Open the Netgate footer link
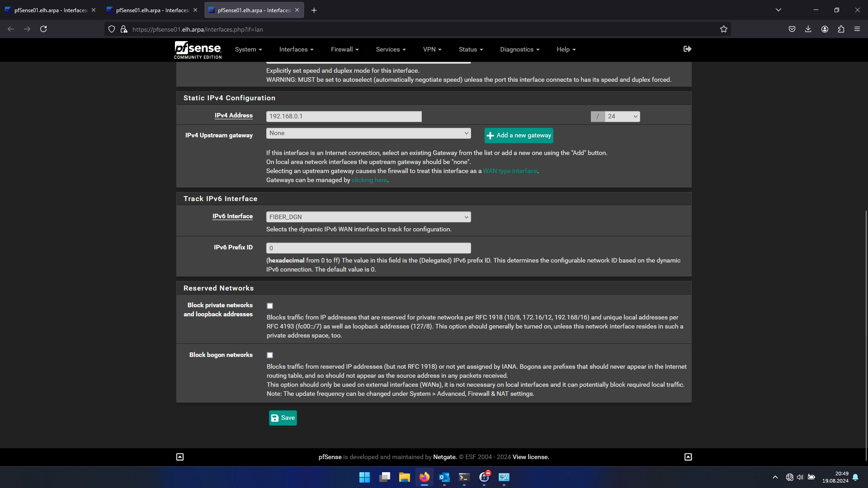Viewport: 868px width, 488px height. [x=445, y=457]
